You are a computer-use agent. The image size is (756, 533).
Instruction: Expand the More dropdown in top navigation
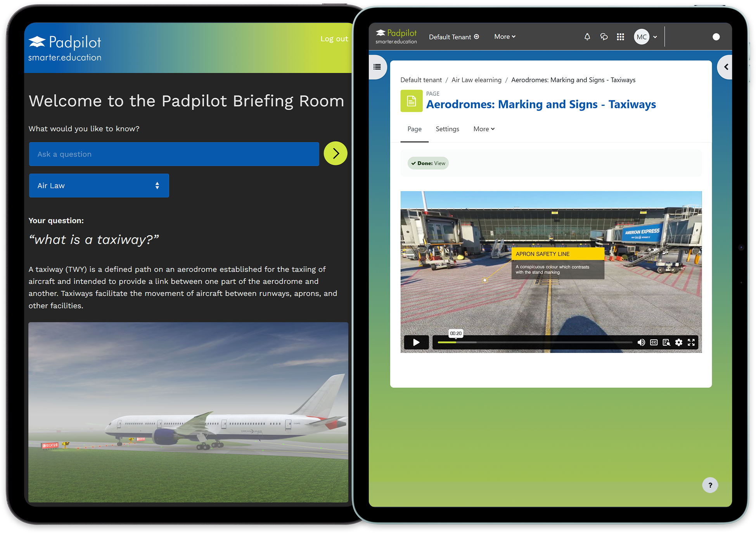[503, 37]
